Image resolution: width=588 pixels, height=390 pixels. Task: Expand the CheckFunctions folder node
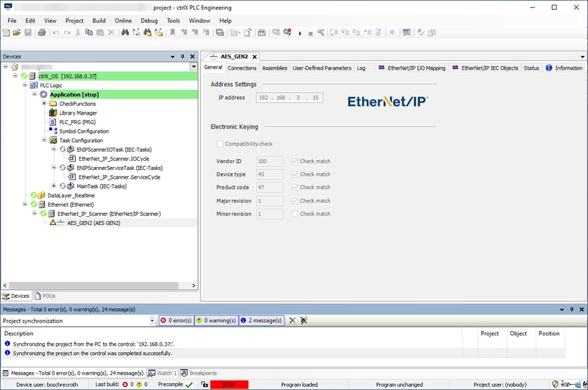click(x=44, y=103)
